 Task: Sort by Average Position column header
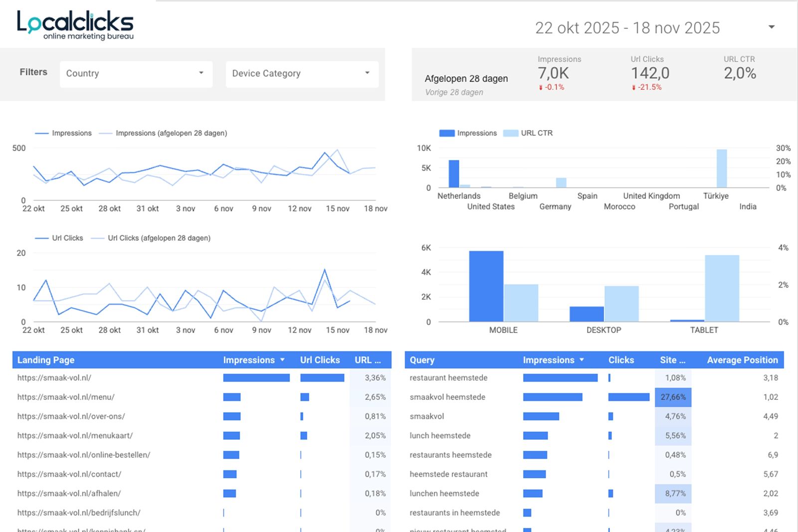742,360
